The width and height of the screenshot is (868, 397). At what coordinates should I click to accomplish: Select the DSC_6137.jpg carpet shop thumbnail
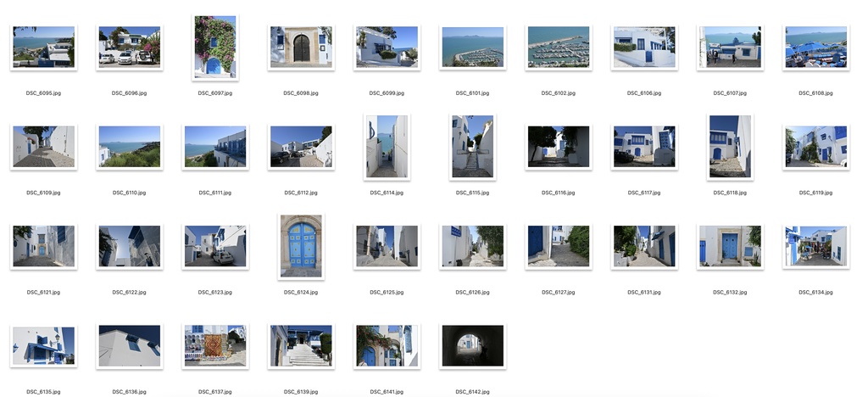click(x=215, y=346)
